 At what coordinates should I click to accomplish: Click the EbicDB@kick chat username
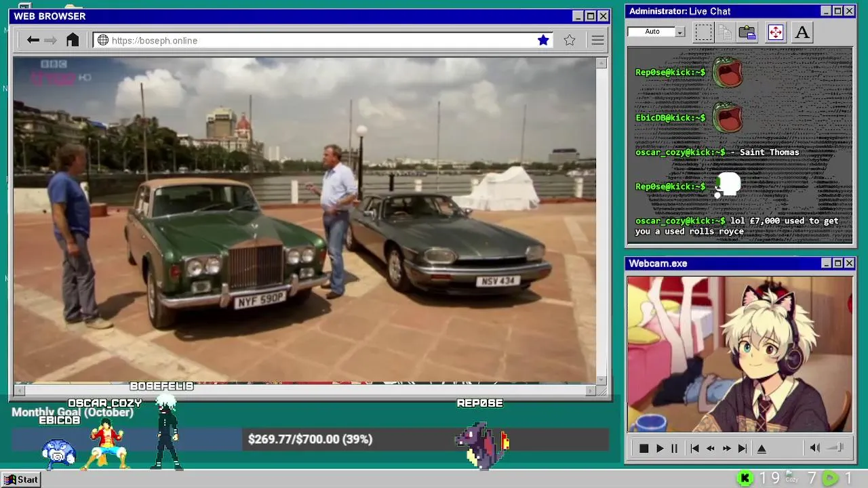[x=670, y=118]
